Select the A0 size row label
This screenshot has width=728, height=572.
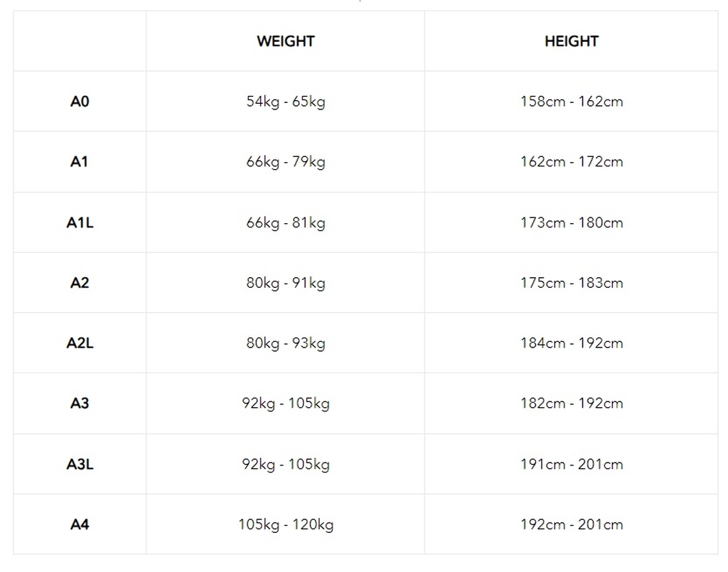[x=80, y=101]
